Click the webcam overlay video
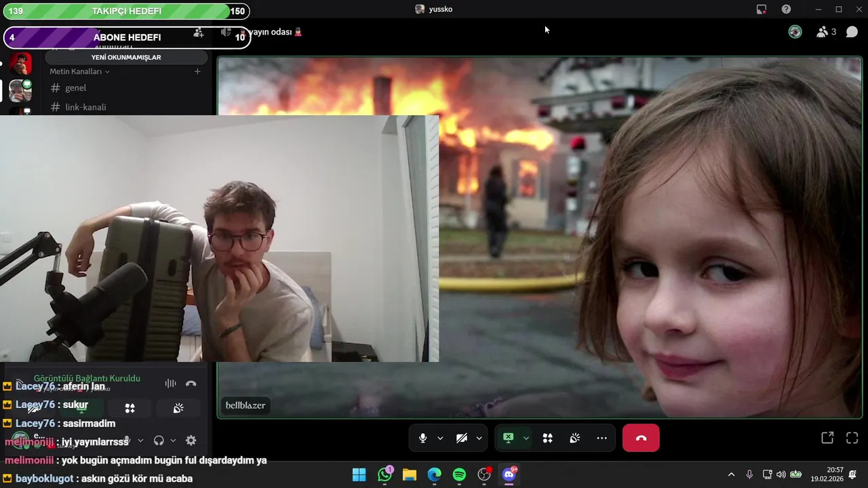This screenshot has width=868, height=488. coord(219,239)
